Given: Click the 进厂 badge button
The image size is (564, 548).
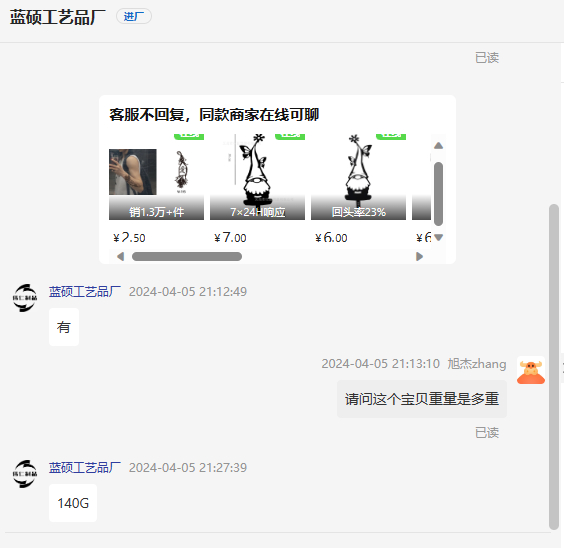Looking at the screenshot, I should point(134,17).
